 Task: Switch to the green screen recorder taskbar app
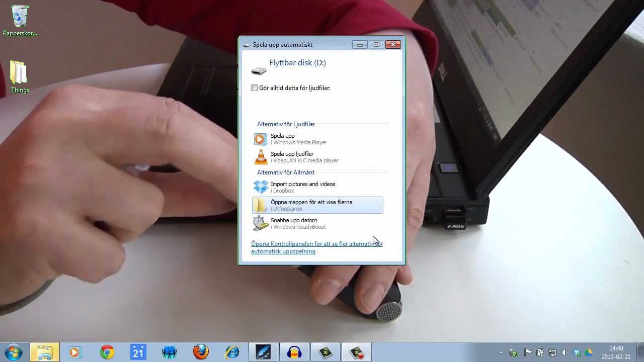326,352
